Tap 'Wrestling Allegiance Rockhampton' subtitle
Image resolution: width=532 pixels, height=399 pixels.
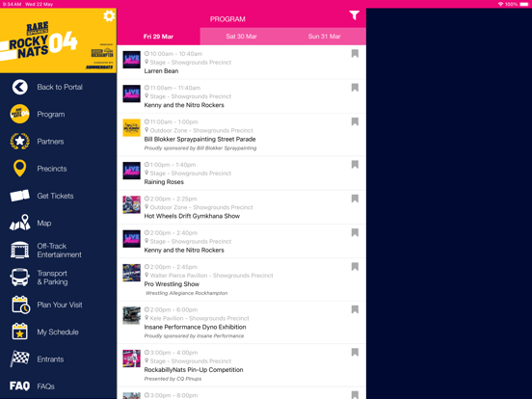coord(186,293)
